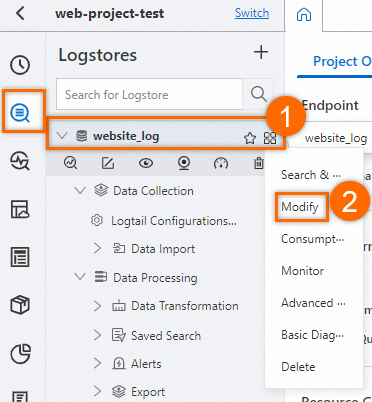Open Data Collection tree item
Viewport: 372px width, 402px height.
(x=153, y=191)
